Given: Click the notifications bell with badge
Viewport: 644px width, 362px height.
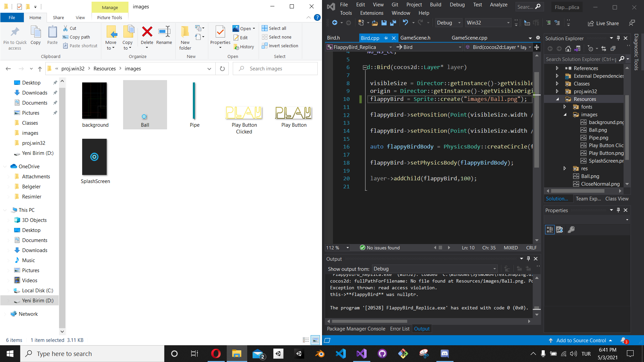Looking at the screenshot, I should tap(624, 340).
